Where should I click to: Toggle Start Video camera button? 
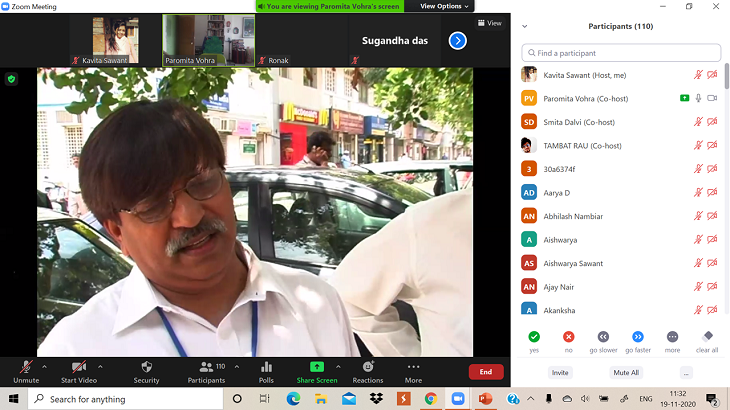tap(79, 367)
